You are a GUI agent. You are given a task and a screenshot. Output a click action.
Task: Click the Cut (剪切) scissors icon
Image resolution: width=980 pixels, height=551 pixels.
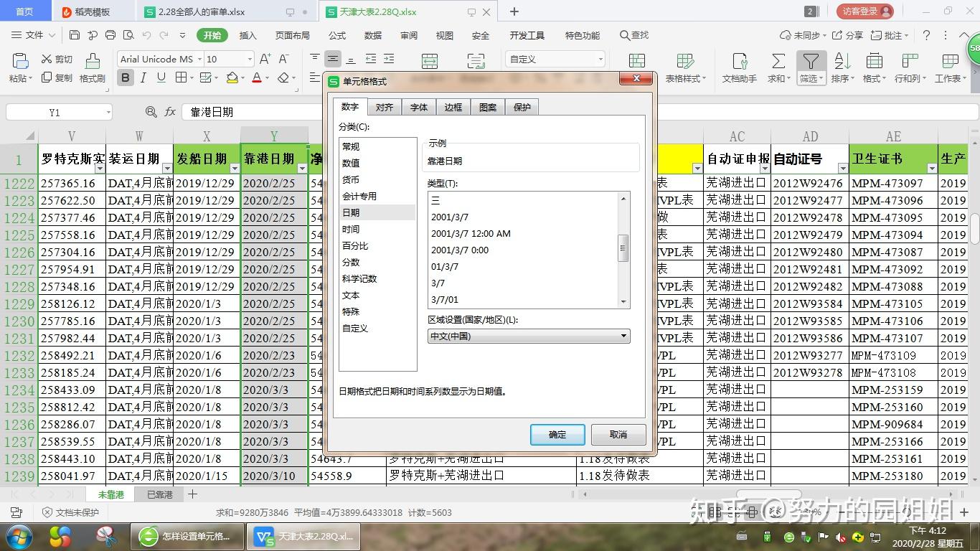pyautogui.click(x=47, y=59)
